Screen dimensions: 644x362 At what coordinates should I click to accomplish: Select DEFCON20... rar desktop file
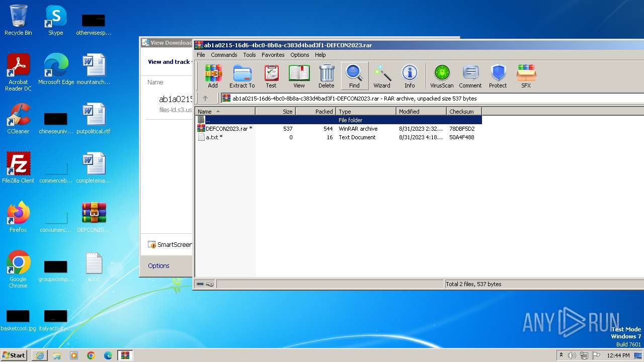click(x=94, y=217)
